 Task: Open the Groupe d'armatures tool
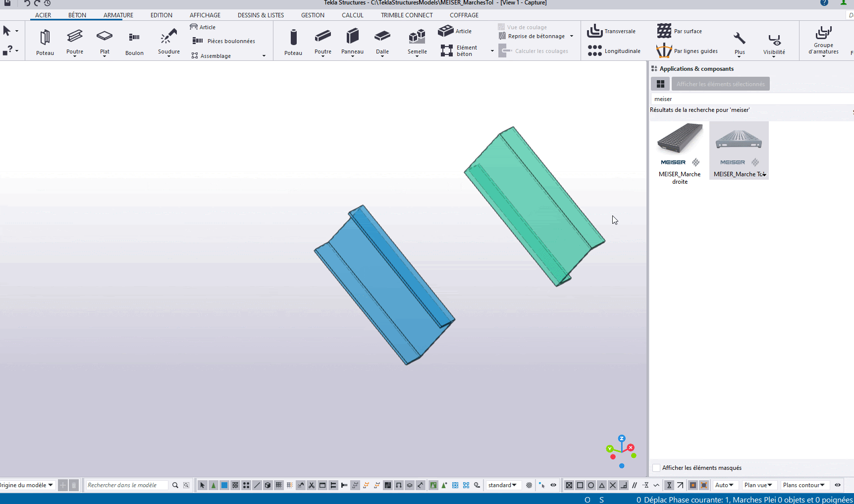coord(823,40)
